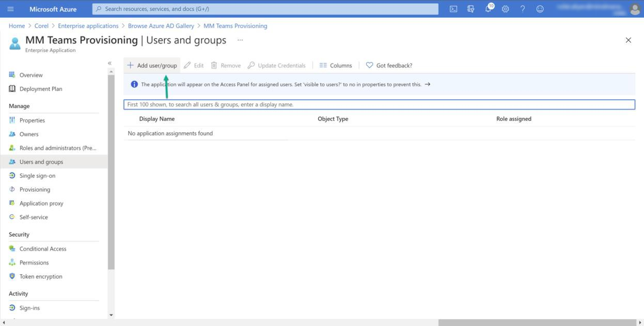Click the MM Teams Provisioning application icon
Viewport: 644px width, 326px height.
[15, 43]
